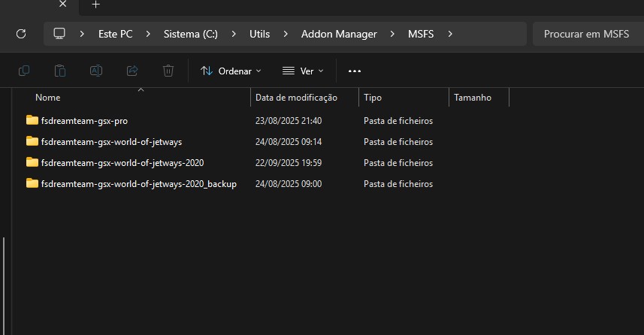Open the three-dots See more menu
Screen dimensions: 644x335
pos(355,71)
